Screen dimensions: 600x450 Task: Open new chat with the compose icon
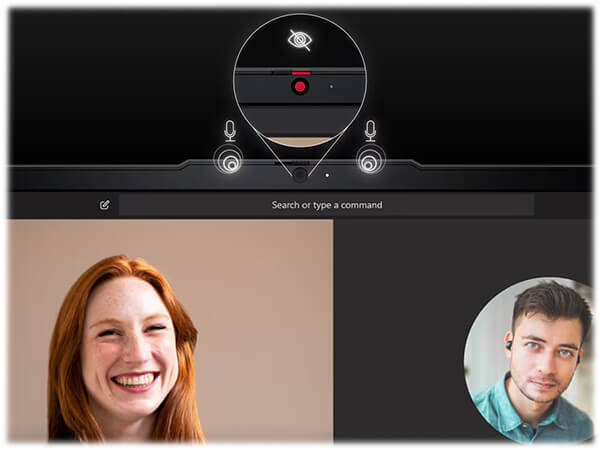coord(105,205)
